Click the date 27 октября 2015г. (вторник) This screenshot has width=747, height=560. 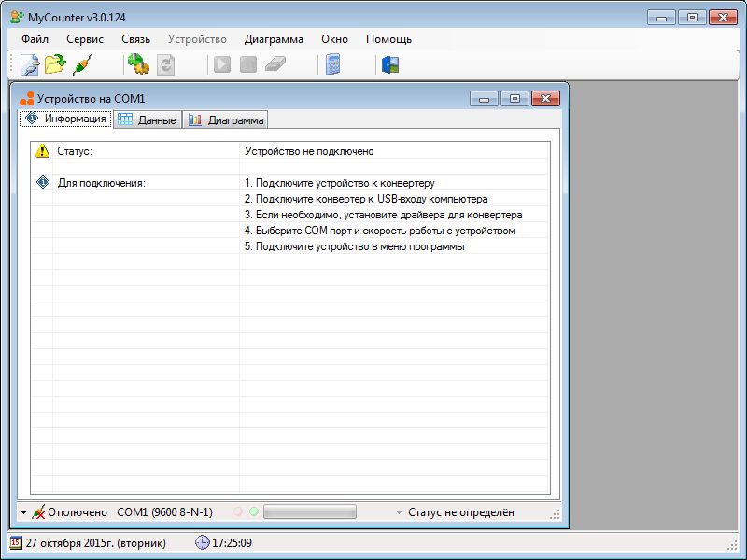point(96,543)
